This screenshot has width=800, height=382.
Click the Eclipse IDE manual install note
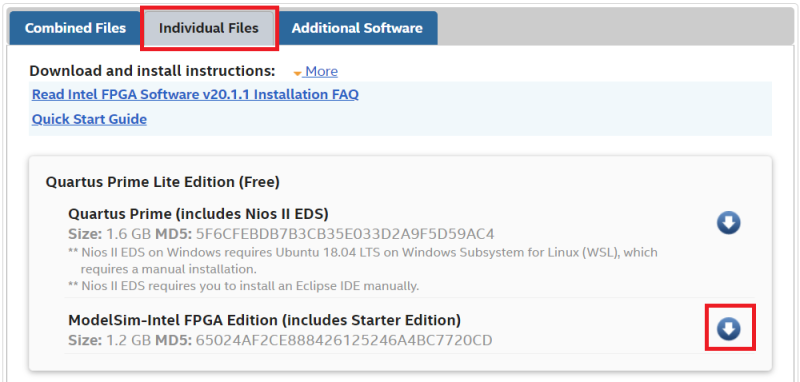[243, 286]
